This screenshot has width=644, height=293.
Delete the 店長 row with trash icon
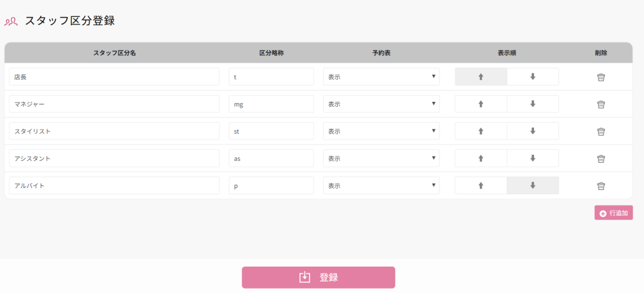click(x=601, y=77)
